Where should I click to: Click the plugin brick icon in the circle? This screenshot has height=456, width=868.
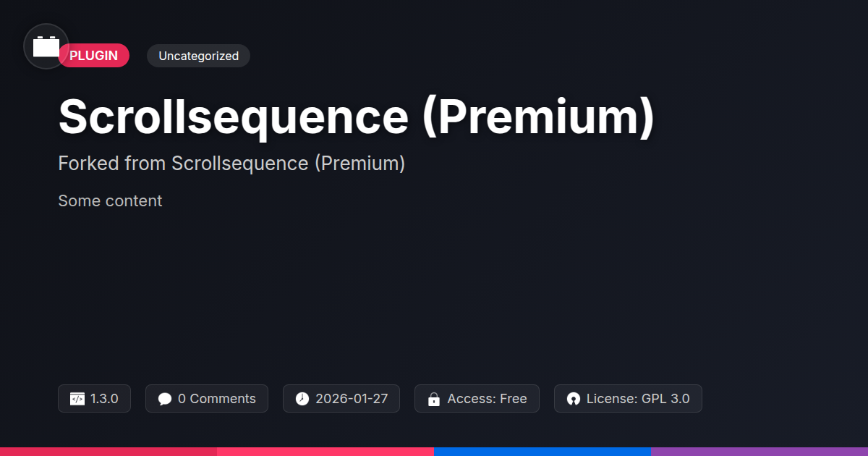[46, 46]
